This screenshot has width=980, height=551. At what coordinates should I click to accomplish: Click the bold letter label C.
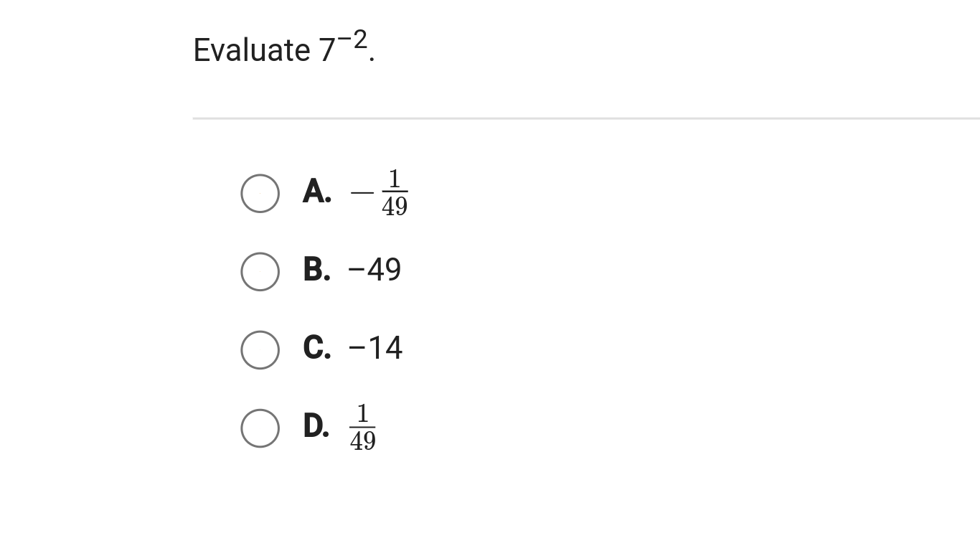pos(317,348)
